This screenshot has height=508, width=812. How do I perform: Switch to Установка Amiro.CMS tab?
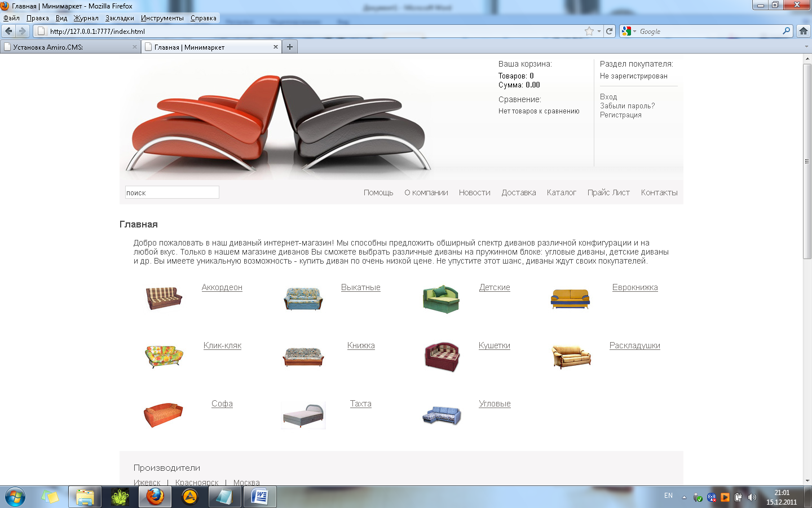coord(70,47)
